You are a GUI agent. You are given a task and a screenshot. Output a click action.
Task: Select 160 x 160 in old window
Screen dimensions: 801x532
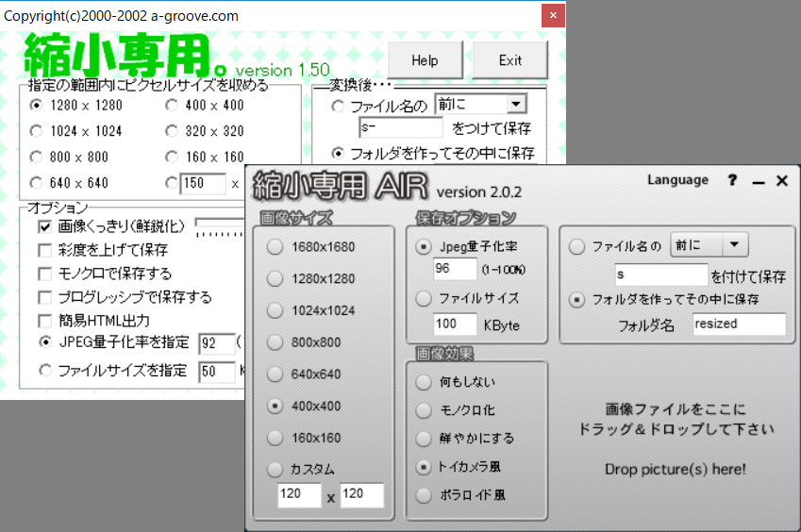(172, 157)
